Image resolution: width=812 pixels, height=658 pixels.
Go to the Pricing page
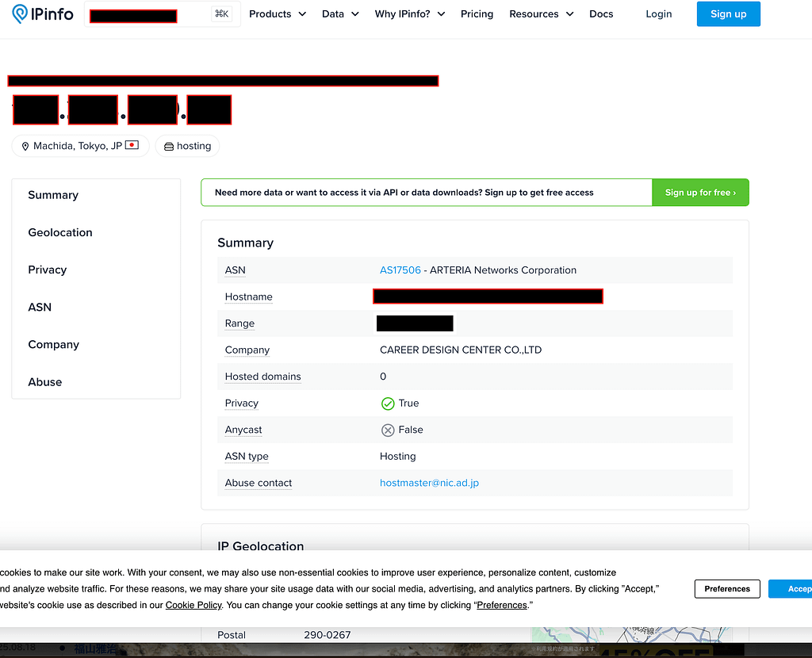[477, 14]
